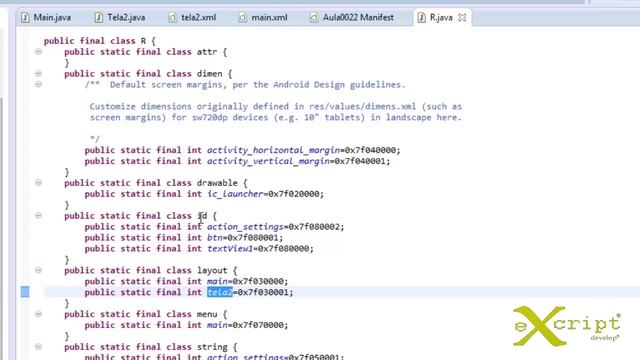The width and height of the screenshot is (640, 360).
Task: Click the textView1 field name
Action: tap(230, 249)
